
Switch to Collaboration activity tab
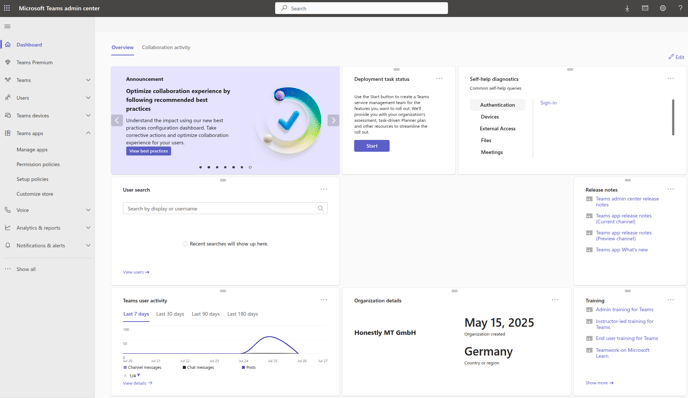pos(166,47)
